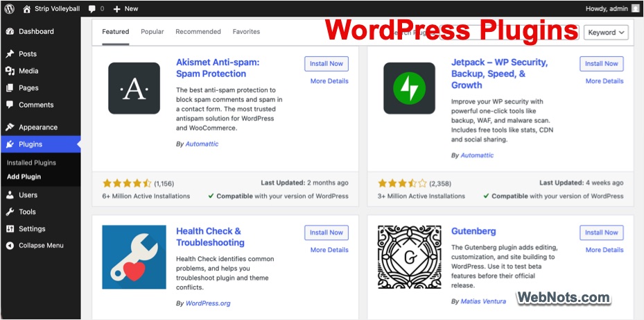Image resolution: width=644 pixels, height=320 pixels.
Task: Open Automattic author link under Jetpack
Action: (x=477, y=155)
